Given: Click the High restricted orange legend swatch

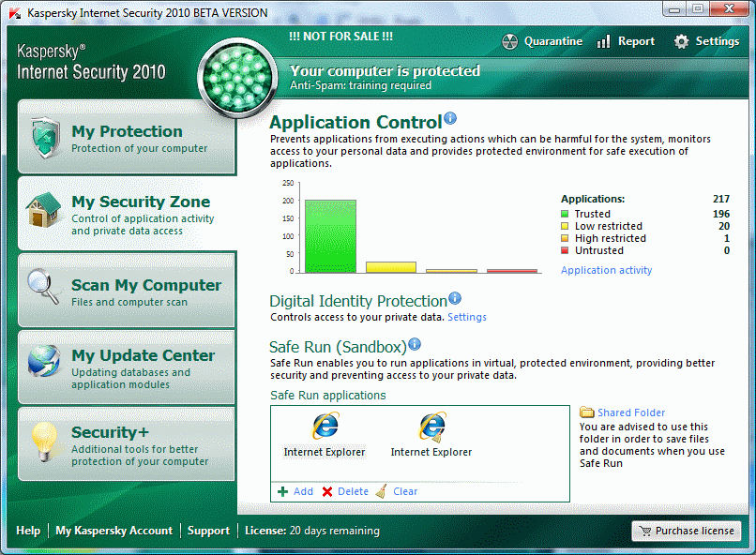Looking at the screenshot, I should tap(565, 238).
